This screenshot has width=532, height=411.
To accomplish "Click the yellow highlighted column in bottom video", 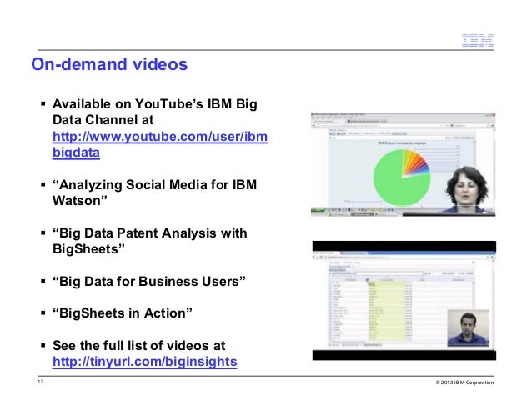I will (386, 311).
